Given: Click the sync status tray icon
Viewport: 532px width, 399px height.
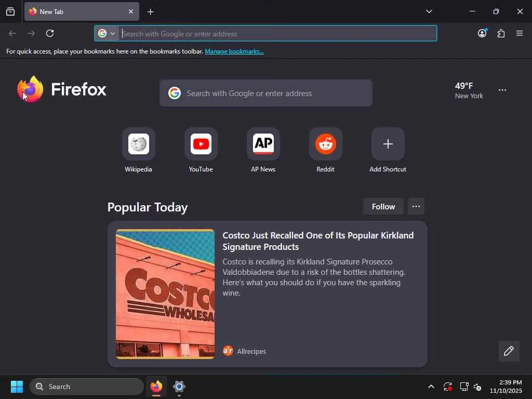Looking at the screenshot, I should [447, 387].
